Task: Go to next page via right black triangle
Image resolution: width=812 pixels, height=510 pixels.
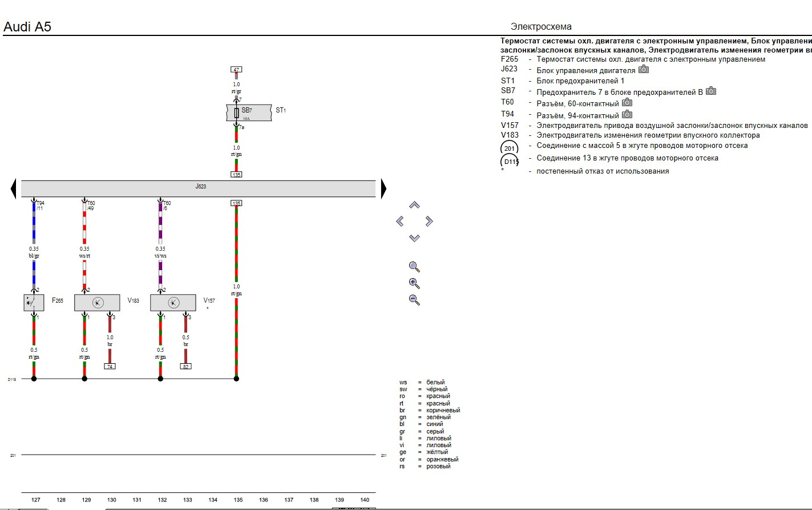Action: (384, 189)
